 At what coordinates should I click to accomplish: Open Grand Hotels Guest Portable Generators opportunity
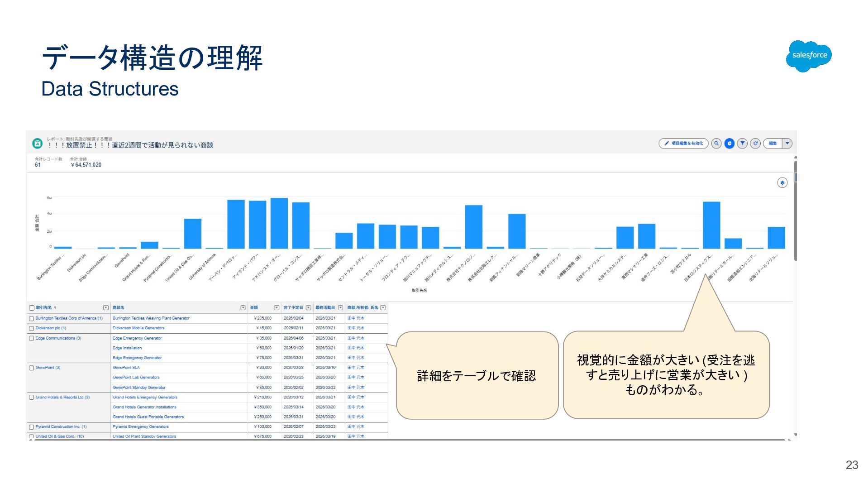coord(148,417)
